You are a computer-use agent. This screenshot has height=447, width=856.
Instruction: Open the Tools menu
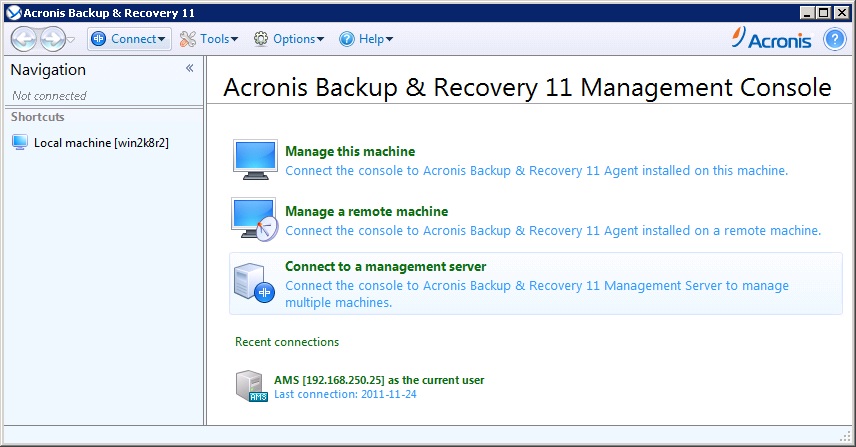pyautogui.click(x=210, y=39)
